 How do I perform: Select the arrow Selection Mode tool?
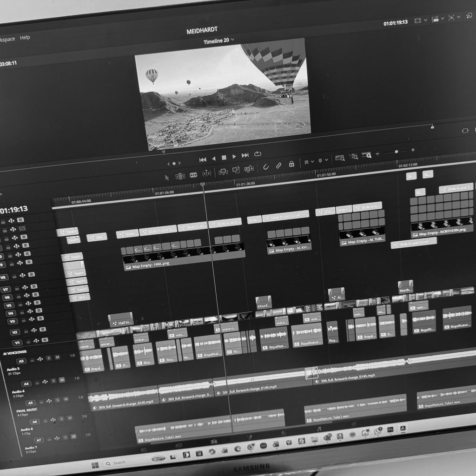coord(167,177)
